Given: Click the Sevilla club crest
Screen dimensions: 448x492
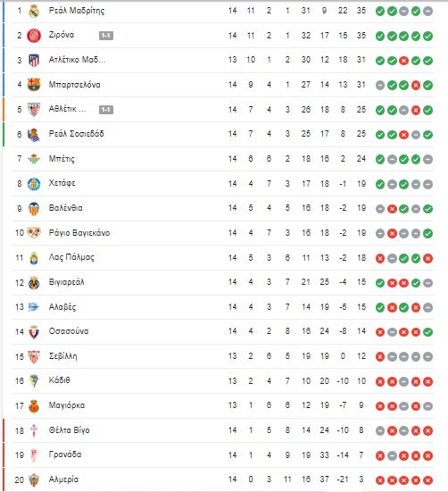Looking at the screenshot, I should 34,357.
